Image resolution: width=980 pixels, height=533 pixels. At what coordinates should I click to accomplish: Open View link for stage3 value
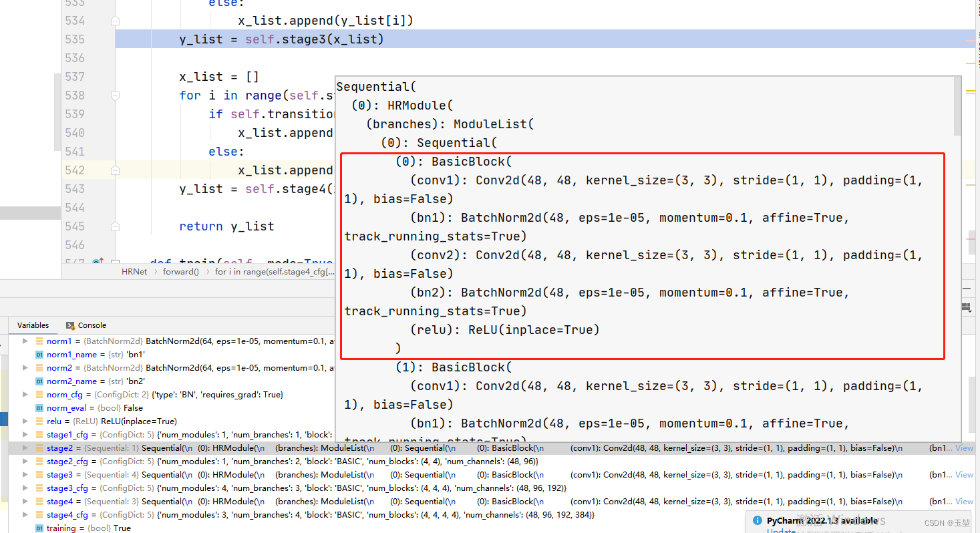tap(964, 475)
